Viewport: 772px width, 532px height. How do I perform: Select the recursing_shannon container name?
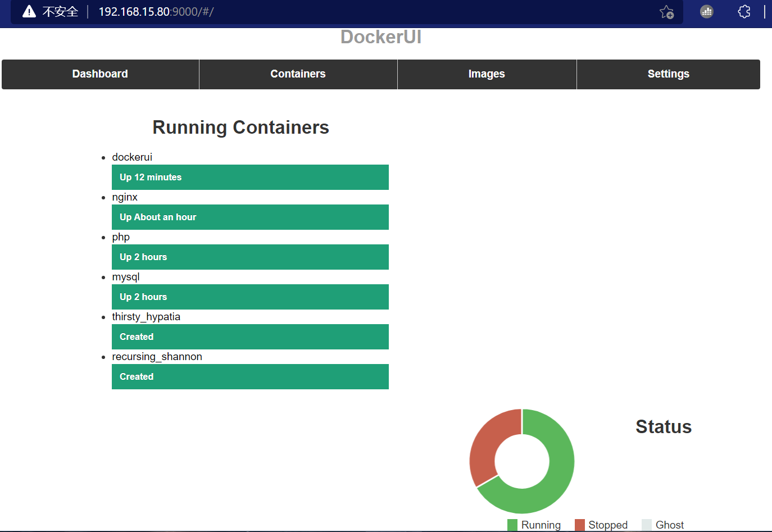157,357
